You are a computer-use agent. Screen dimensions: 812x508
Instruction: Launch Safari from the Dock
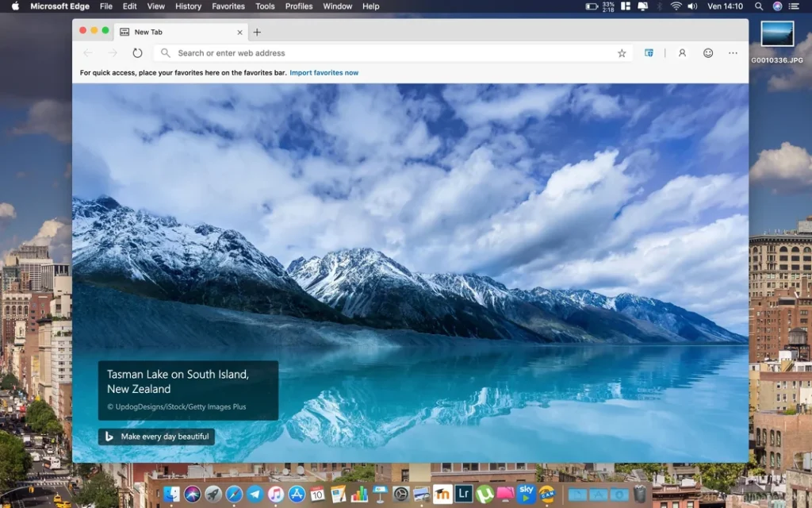232,493
